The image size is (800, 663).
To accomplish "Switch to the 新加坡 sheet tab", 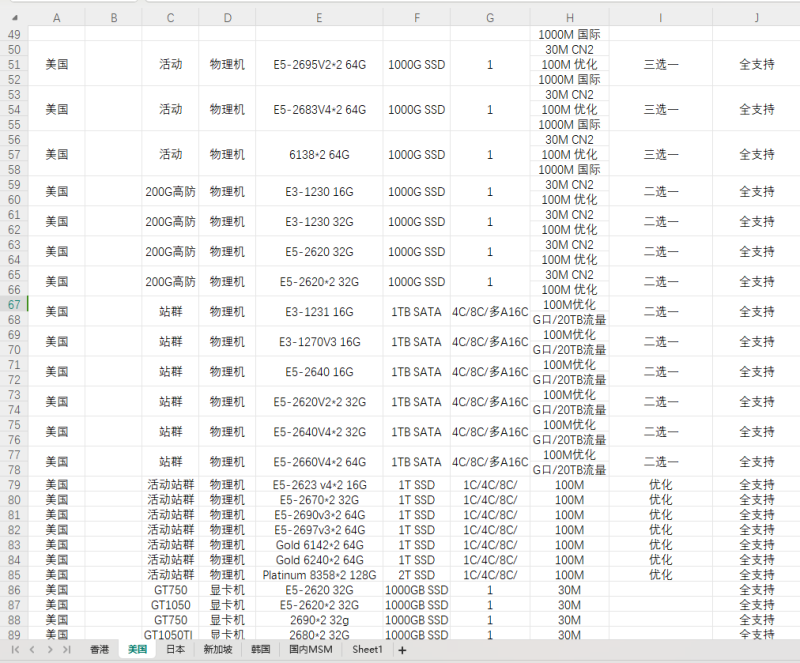I will coord(218,650).
